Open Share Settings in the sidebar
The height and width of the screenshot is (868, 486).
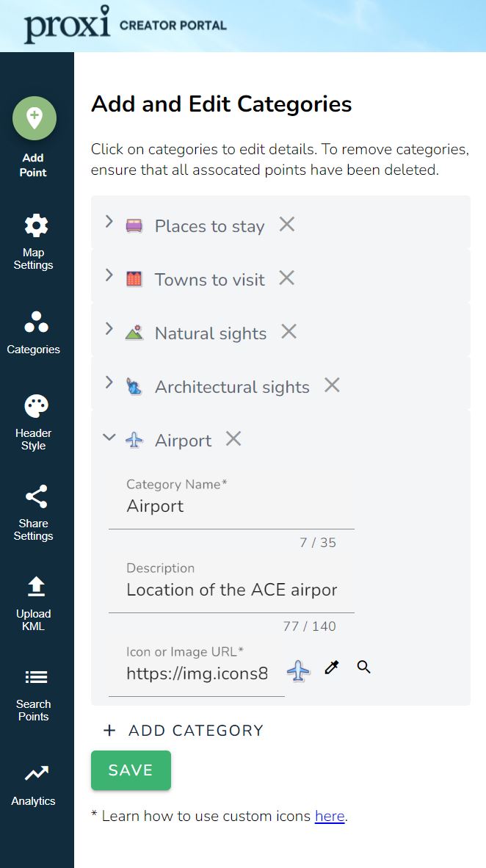tap(35, 497)
